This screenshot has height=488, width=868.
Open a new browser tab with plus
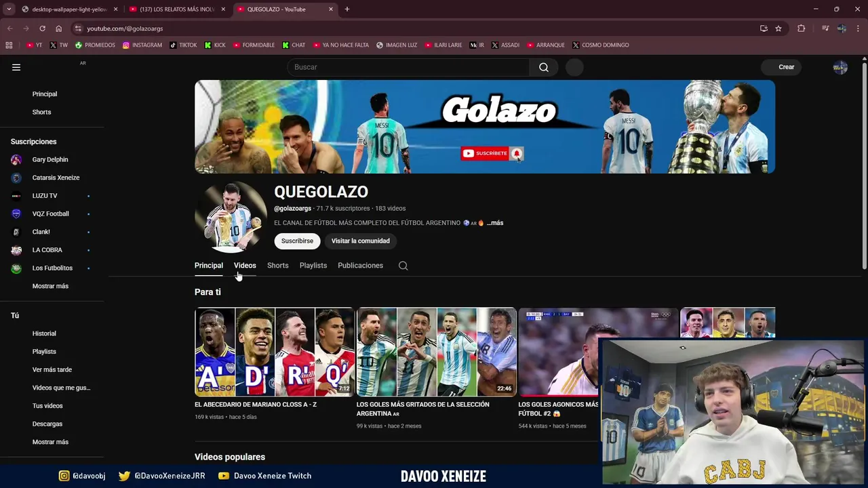347,9
